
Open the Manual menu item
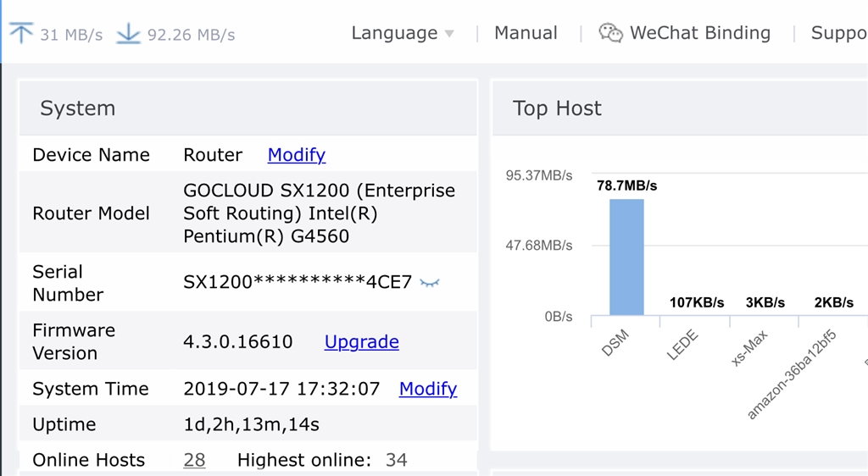[x=526, y=33]
